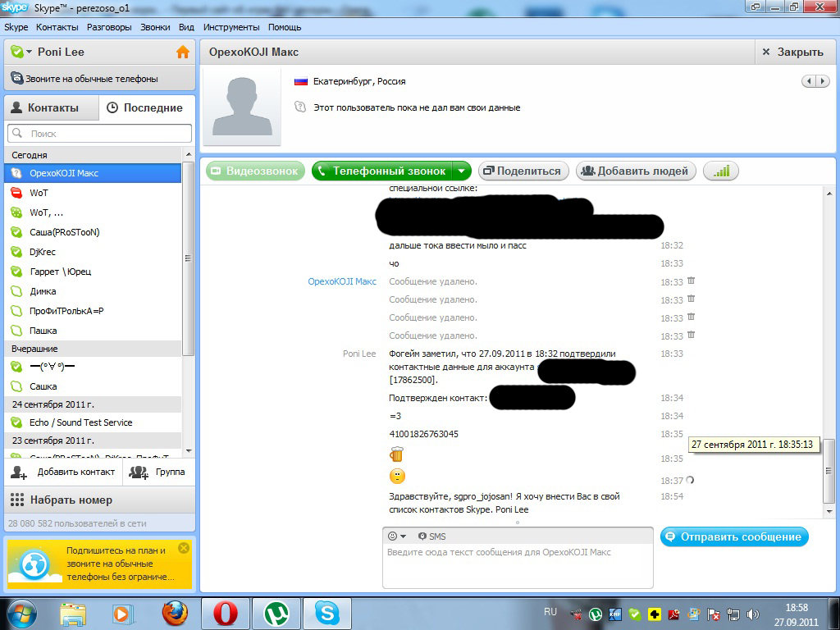The image size is (840, 630).
Task: Close the conversation with Закрыть
Action: pos(793,52)
